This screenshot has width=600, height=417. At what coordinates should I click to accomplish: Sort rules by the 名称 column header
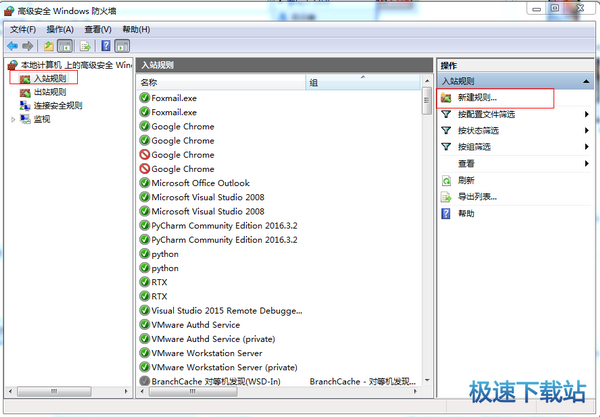221,82
